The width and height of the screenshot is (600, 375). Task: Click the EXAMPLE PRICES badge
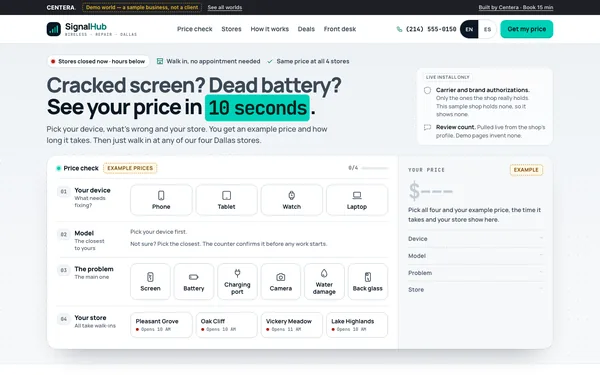(130, 168)
